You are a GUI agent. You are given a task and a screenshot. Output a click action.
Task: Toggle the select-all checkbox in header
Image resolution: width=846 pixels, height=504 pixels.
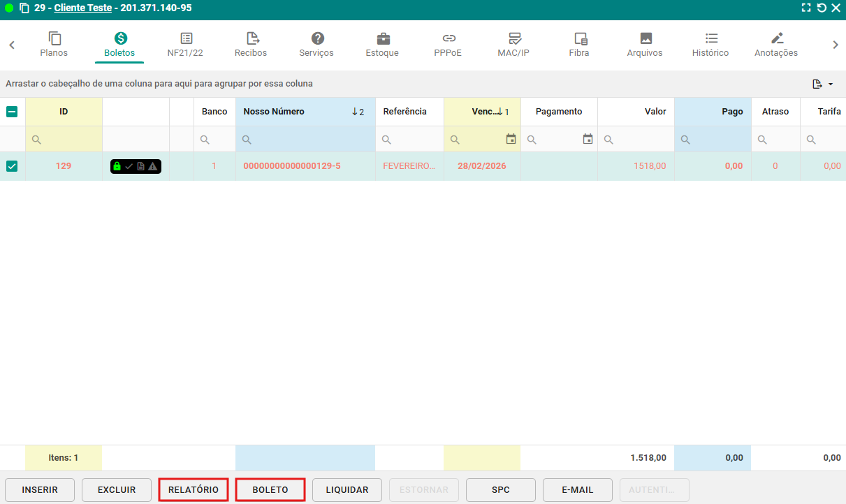coord(12,112)
